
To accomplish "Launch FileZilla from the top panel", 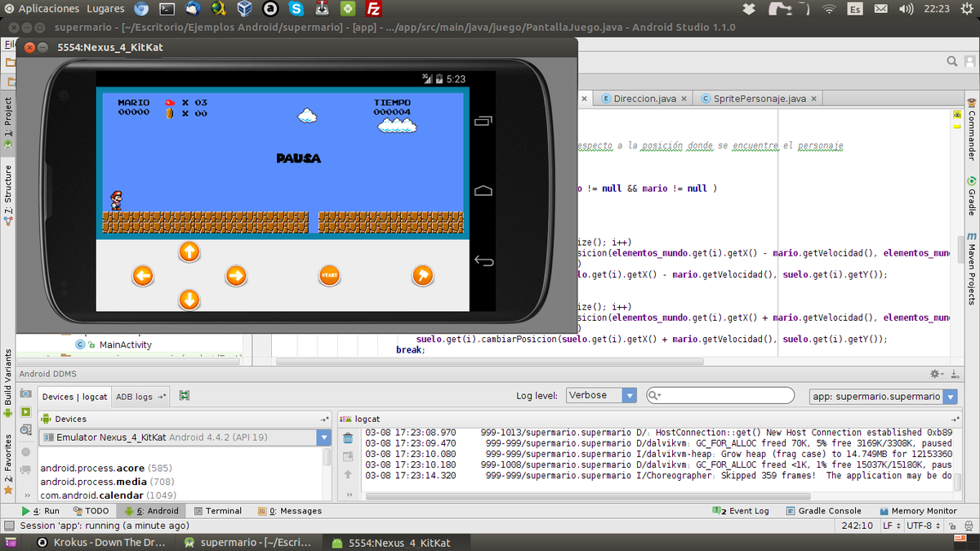I will (373, 9).
